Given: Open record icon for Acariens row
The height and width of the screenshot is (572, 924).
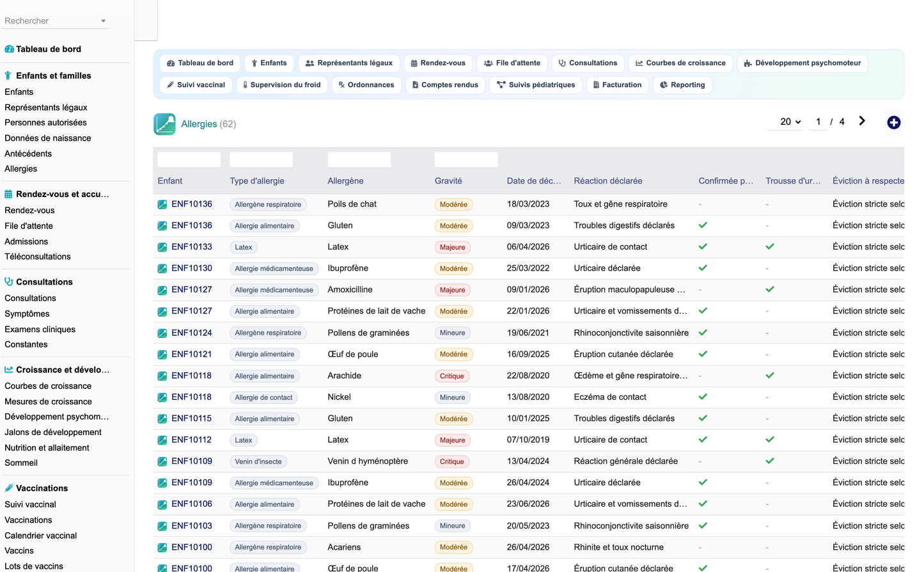Looking at the screenshot, I should (162, 548).
